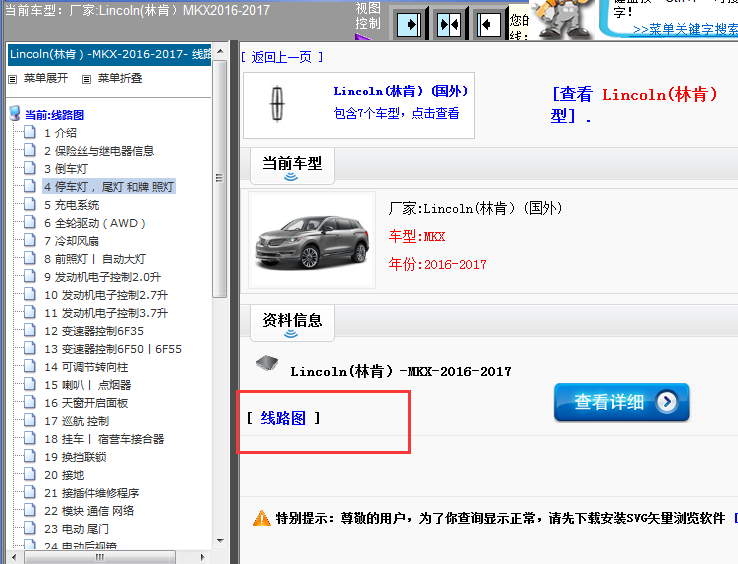Select tree item 18 挂车 | 宿营车接合器

(104, 439)
